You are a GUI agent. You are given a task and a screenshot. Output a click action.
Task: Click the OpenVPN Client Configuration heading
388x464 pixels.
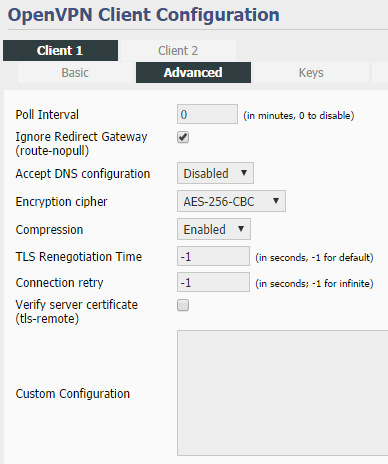point(144,15)
